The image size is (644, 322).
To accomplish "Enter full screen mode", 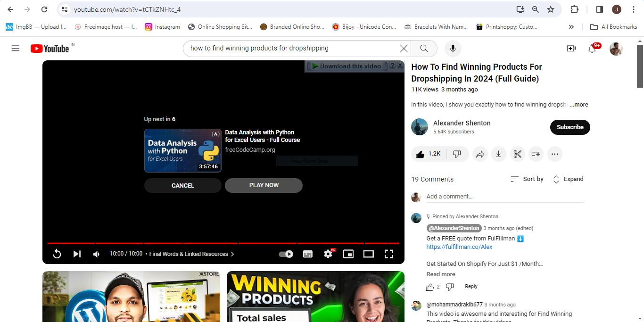I will [389, 254].
